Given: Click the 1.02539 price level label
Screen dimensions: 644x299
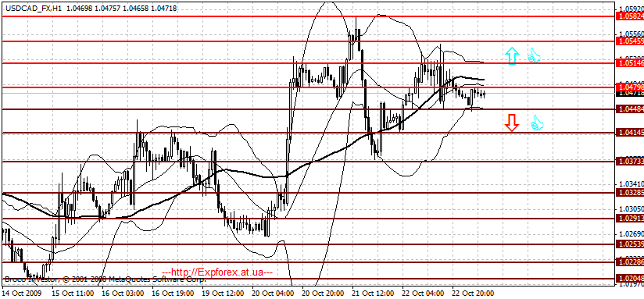Looking at the screenshot, I should (630, 244).
